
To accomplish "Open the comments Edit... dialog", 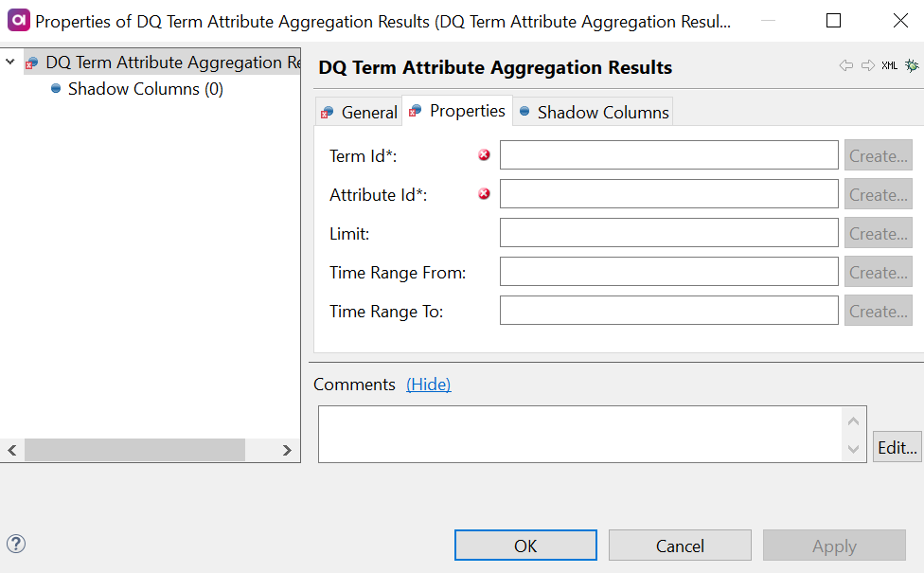I will (896, 447).
